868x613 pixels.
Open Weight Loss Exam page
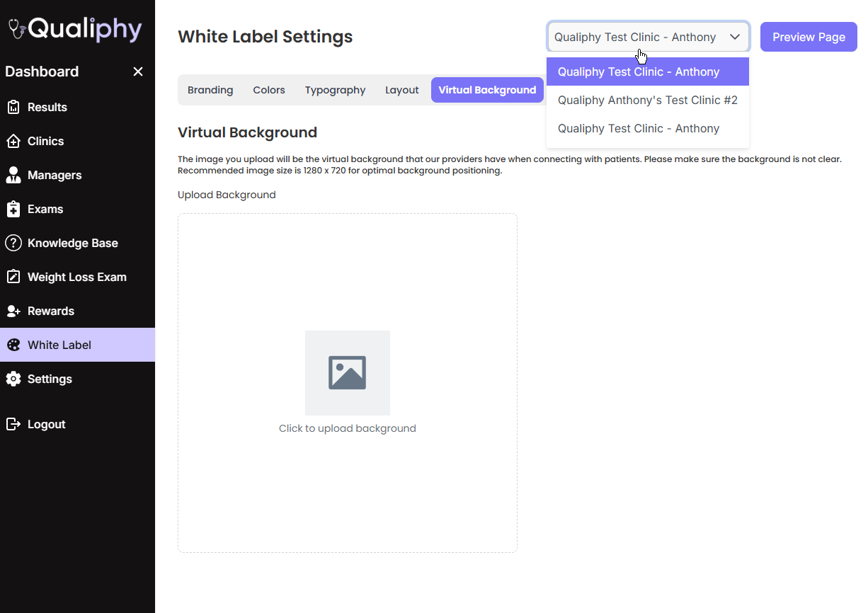point(77,277)
